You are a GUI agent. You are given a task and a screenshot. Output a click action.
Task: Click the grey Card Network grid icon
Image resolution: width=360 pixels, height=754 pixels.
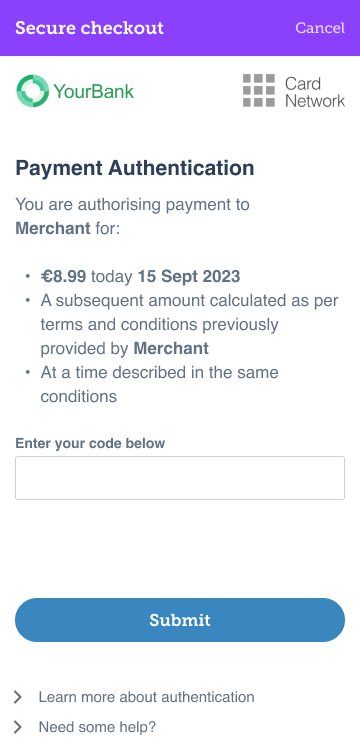[x=259, y=90]
